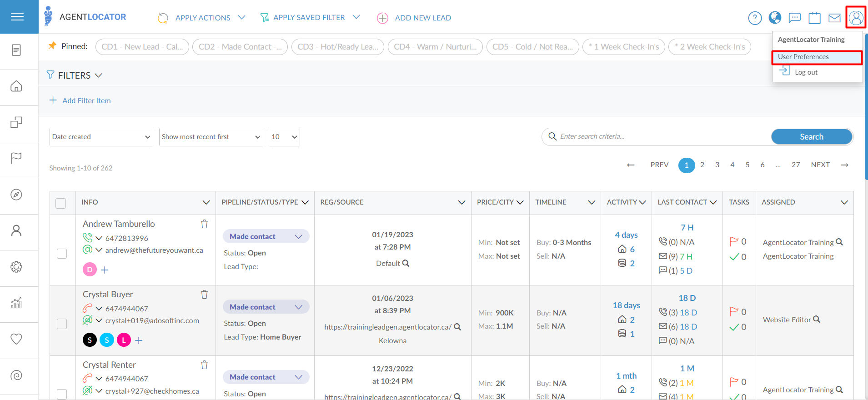Add a tag to Andrew Tamburello with plus
This screenshot has height=400, width=868.
(105, 270)
